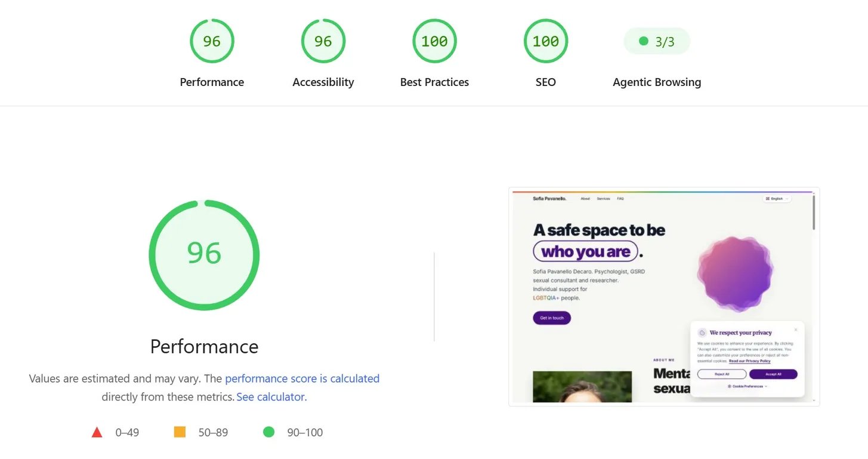Screen dimensions: 868x459
Task: Click the large 96 Performance gauge
Action: tap(204, 255)
